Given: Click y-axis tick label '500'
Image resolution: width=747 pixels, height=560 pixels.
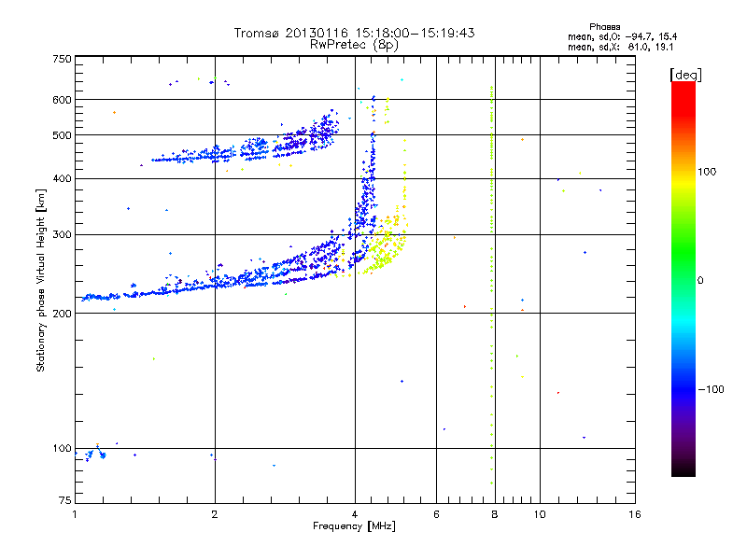Looking at the screenshot, I should click(62, 135).
